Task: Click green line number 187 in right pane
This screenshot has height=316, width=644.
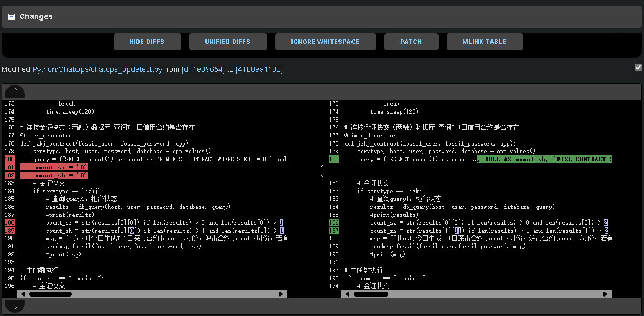Action: [x=334, y=231]
